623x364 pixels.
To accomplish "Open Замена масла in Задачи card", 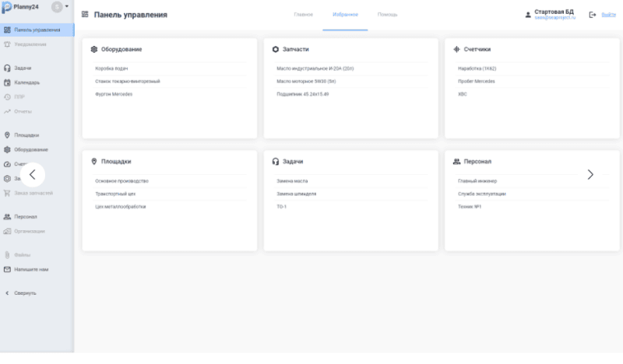I will coord(292,180).
